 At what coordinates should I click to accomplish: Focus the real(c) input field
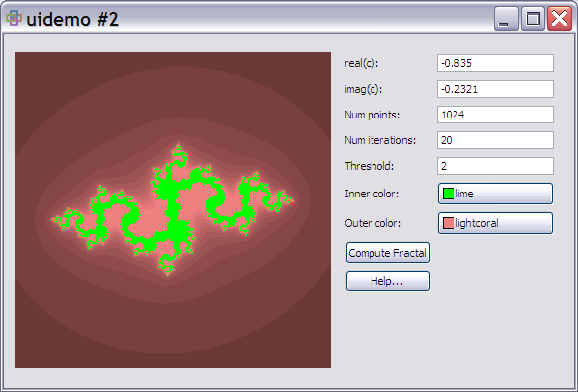(x=495, y=63)
